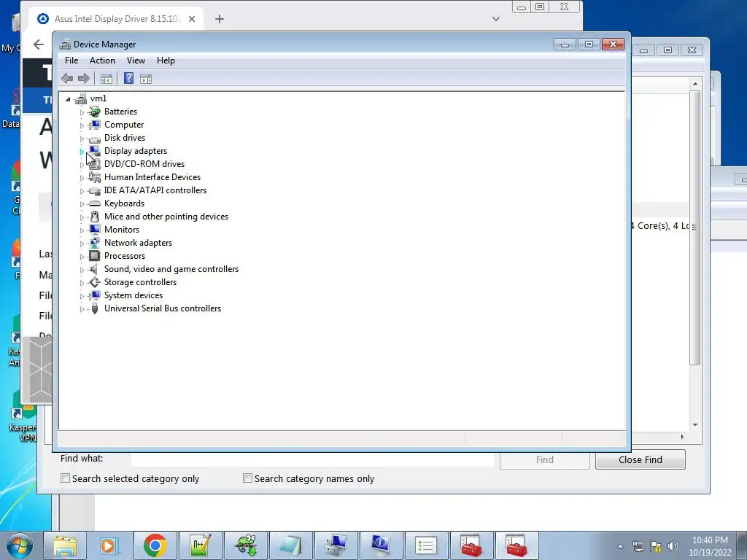Open the Action menu

coord(102,61)
